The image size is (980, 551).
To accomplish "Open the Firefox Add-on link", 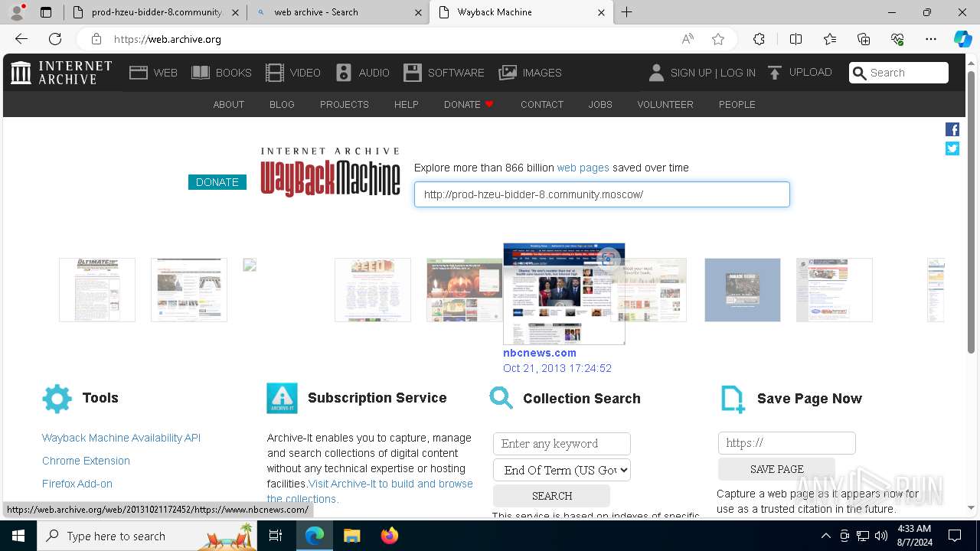I will [x=77, y=484].
